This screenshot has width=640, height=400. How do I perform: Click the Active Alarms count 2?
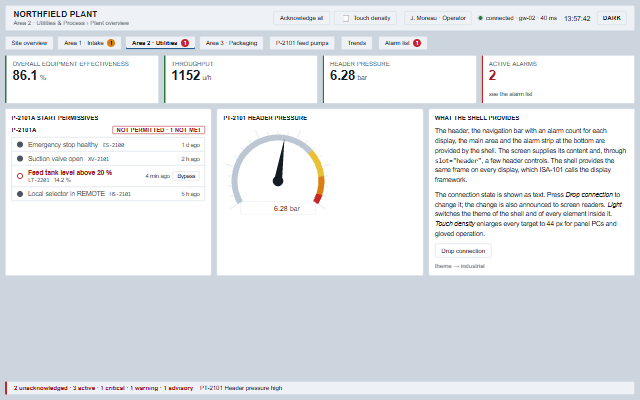(492, 76)
